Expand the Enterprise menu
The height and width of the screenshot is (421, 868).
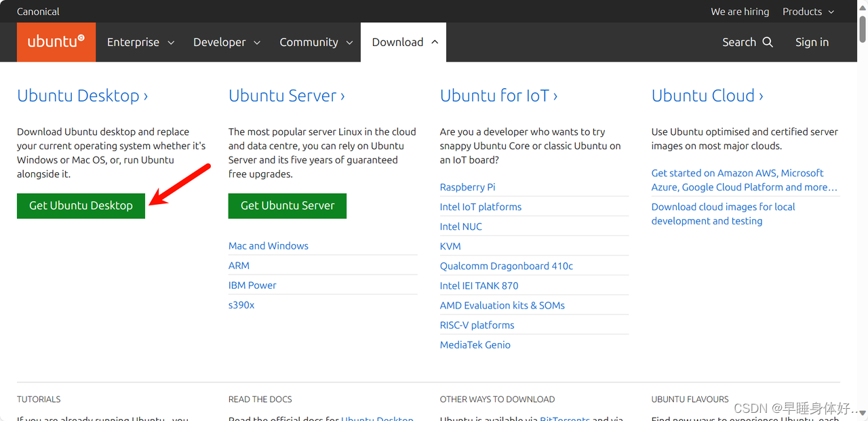coord(140,42)
